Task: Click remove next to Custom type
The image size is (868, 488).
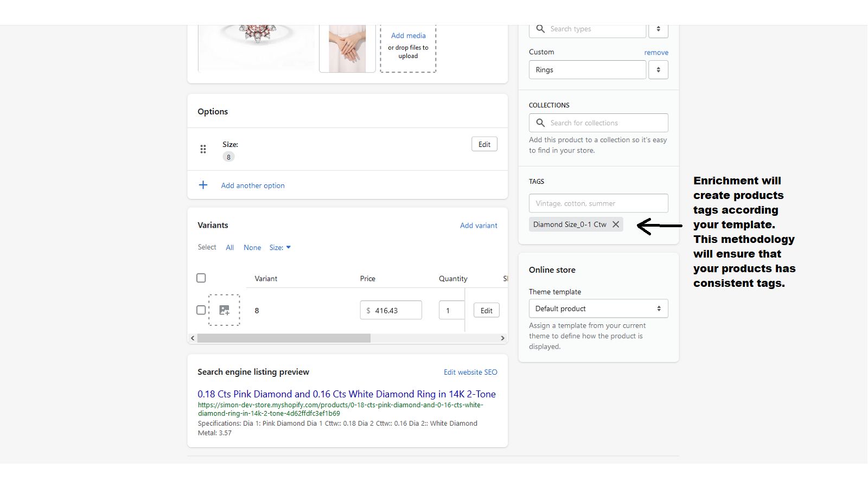Action: 656,52
